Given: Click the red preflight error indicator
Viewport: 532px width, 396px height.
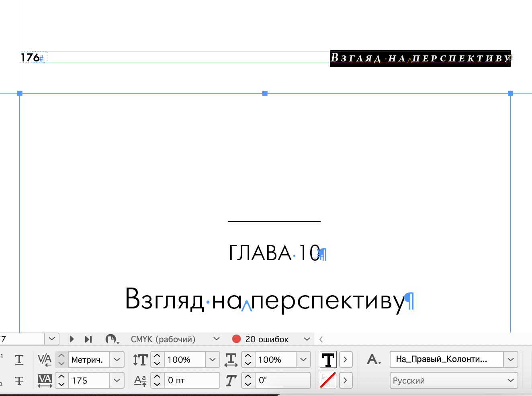Looking at the screenshot, I should (236, 339).
